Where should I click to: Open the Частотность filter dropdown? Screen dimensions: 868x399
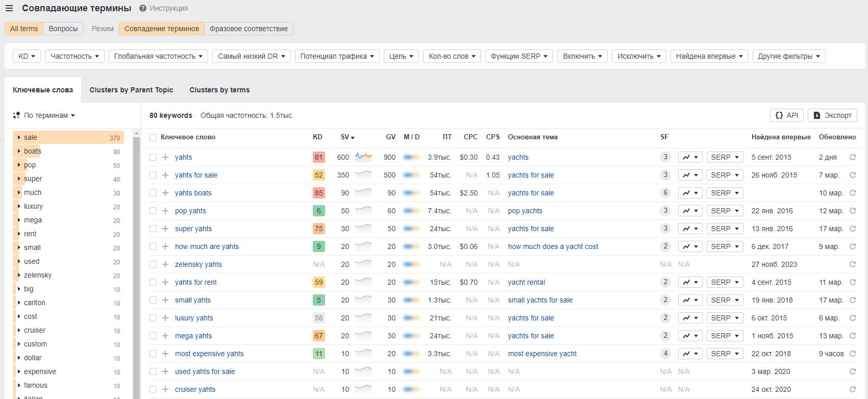[75, 56]
